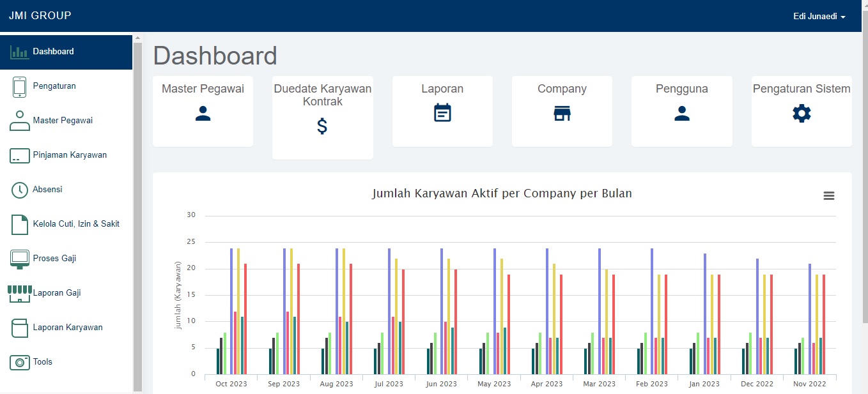Select Dashboard in the sidebar menu
Viewport: 868px width, 394px height.
coord(53,51)
